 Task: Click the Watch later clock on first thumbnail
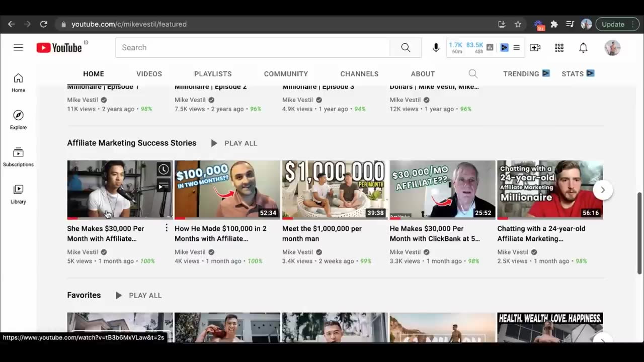(x=164, y=169)
